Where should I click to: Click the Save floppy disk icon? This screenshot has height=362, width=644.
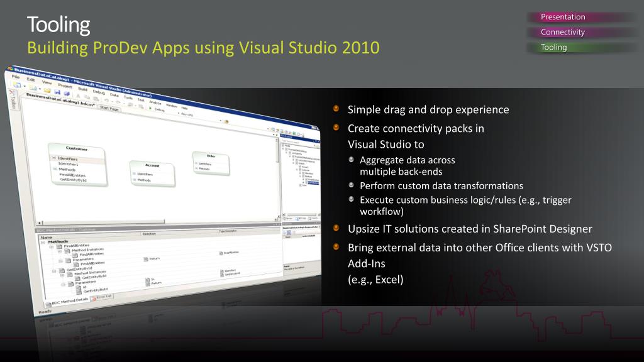pos(57,92)
